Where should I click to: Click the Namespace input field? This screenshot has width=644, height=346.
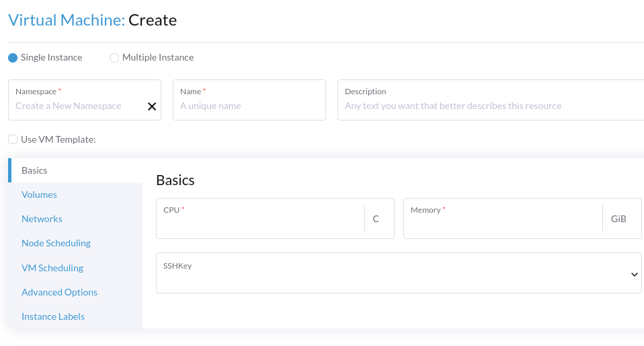coord(77,106)
